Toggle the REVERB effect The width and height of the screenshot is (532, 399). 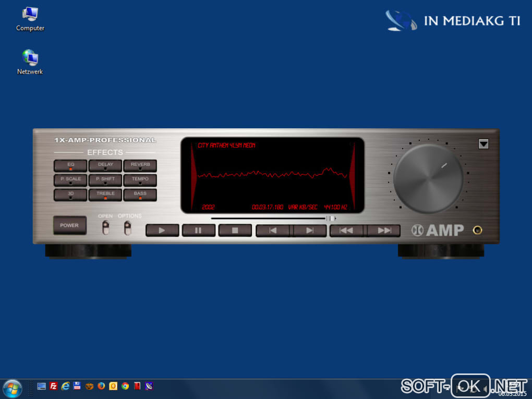point(140,166)
